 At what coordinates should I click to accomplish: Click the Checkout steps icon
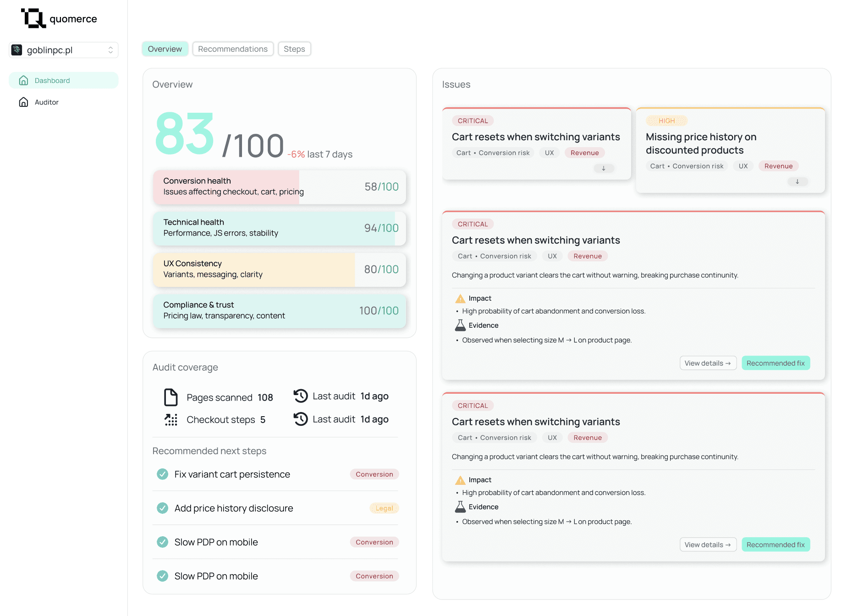[x=170, y=419]
